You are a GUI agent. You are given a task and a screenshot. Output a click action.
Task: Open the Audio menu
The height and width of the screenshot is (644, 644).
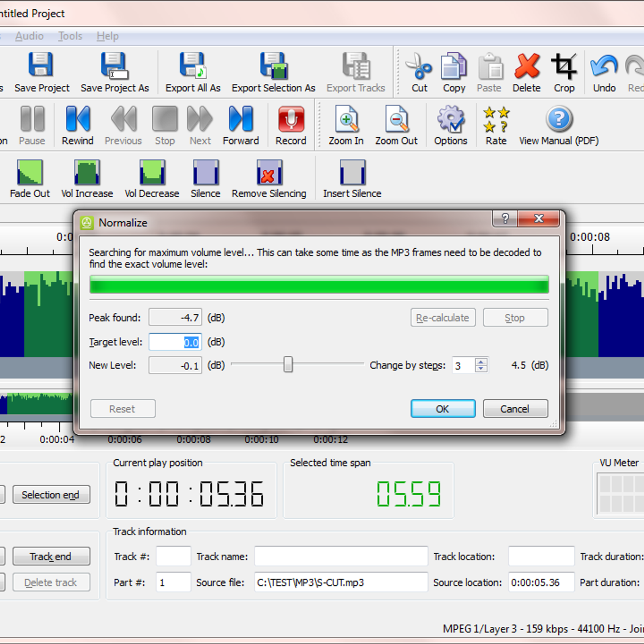[29, 36]
